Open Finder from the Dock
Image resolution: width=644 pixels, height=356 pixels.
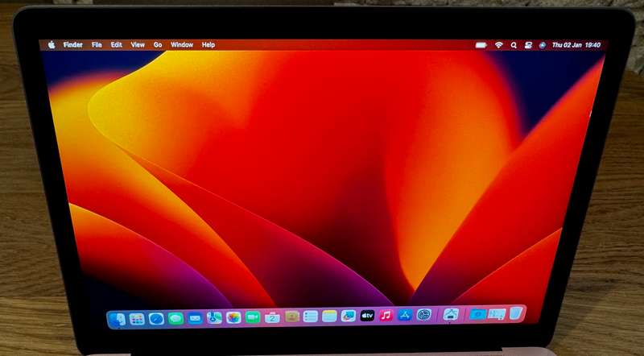pos(118,319)
